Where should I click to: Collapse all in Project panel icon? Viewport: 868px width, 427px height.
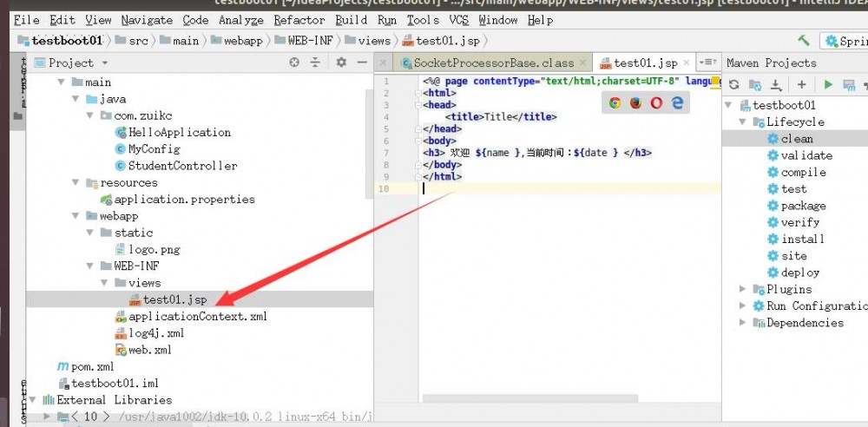click(x=315, y=62)
